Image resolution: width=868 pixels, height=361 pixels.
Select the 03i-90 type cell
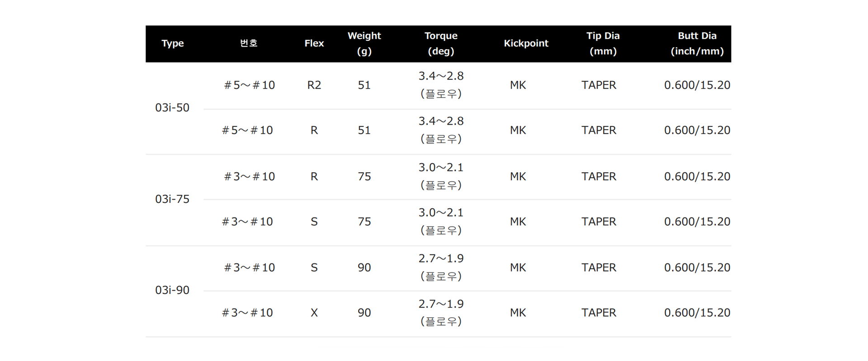(172, 290)
